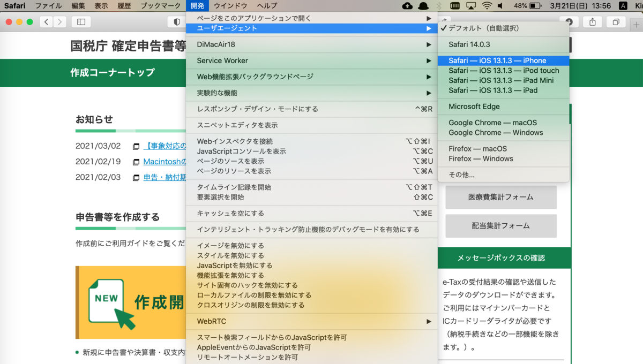Select Safari iOS 13.1.3 iPod touch agent
Image resolution: width=643 pixels, height=364 pixels.
pyautogui.click(x=504, y=71)
